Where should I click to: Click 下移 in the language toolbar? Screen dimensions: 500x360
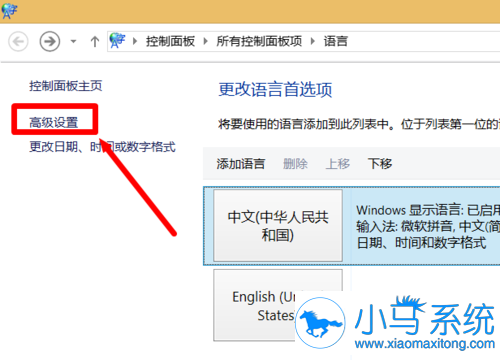pos(380,164)
